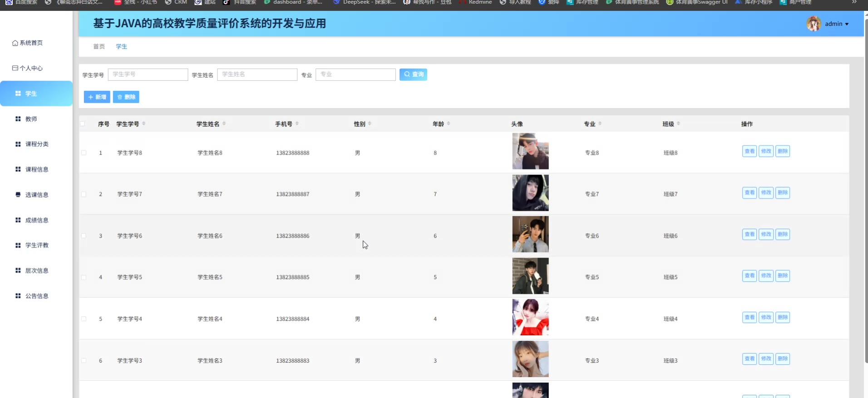Image resolution: width=868 pixels, height=398 pixels.
Task: Click the 学生 breadcrumb link
Action: point(122,46)
